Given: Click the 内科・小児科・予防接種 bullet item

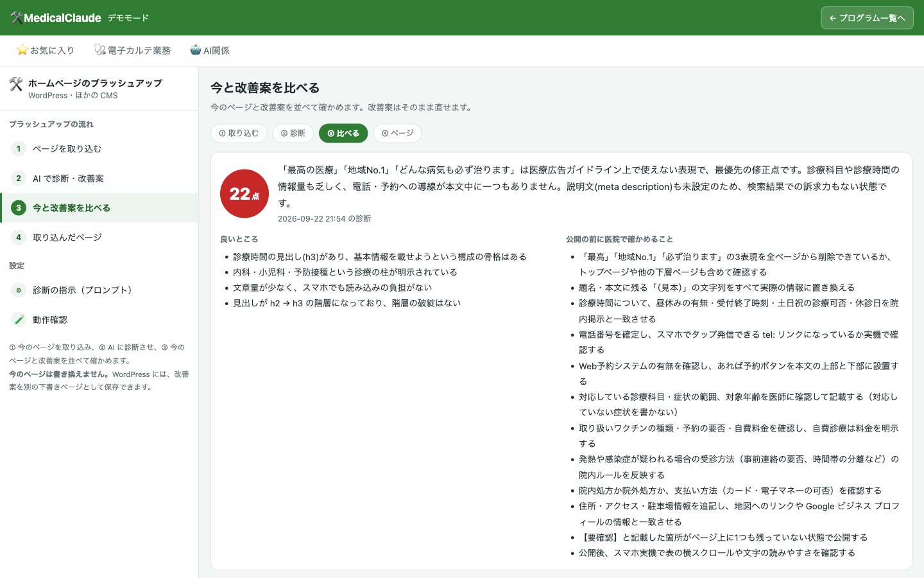Looking at the screenshot, I should tap(345, 272).
